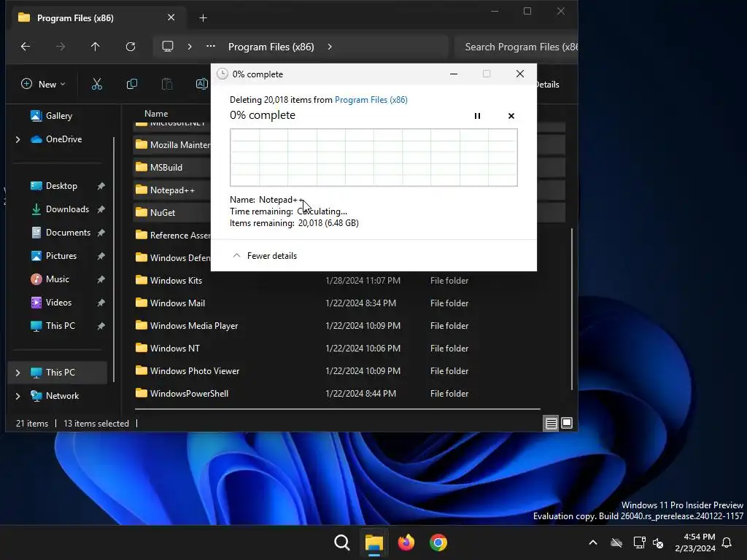Open the pinned Documents folder
Viewport: 747px width, 560px height.
click(x=61, y=233)
